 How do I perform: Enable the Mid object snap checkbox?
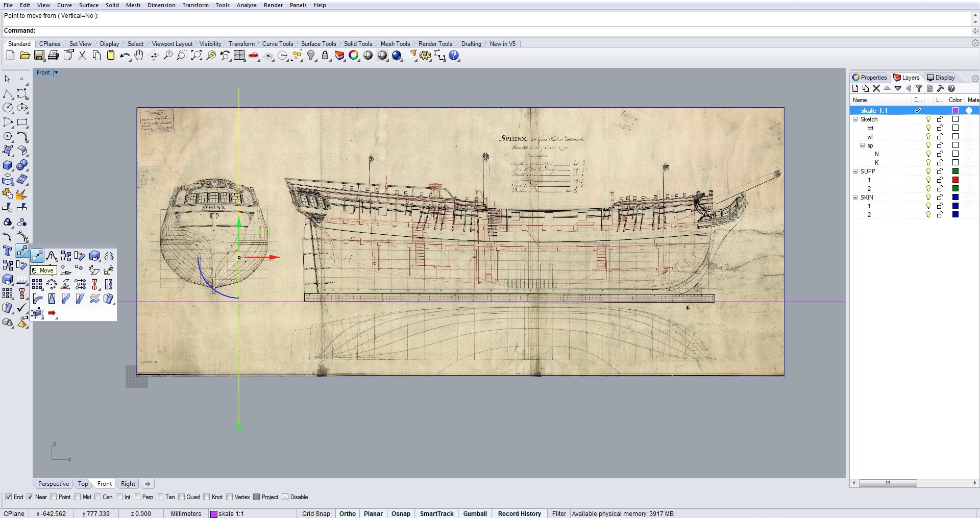click(x=78, y=497)
